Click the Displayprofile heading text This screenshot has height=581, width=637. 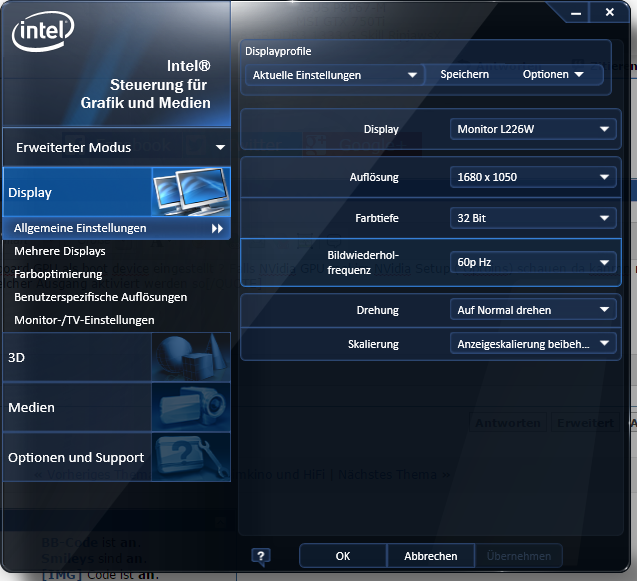pyautogui.click(x=278, y=51)
